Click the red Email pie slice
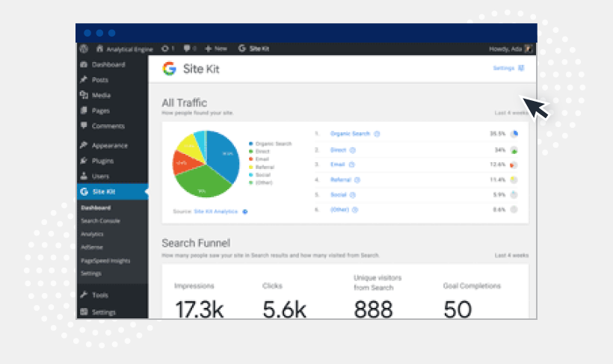The image size is (613, 364). 184,163
